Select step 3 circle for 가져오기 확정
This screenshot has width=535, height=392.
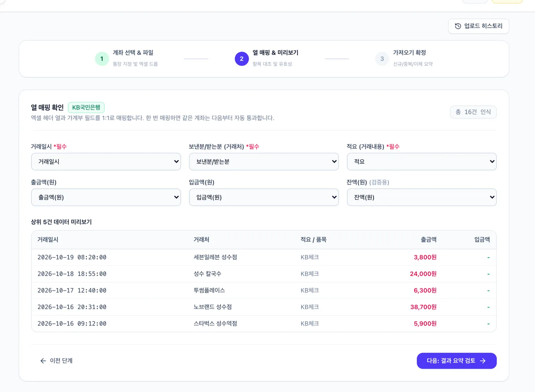coord(382,59)
